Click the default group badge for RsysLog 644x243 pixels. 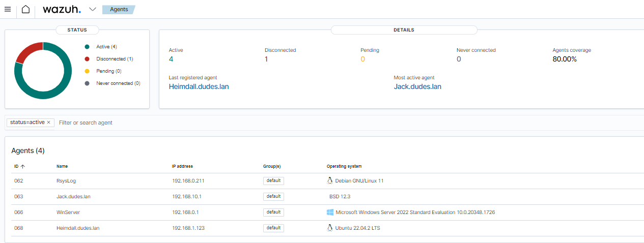pyautogui.click(x=273, y=180)
